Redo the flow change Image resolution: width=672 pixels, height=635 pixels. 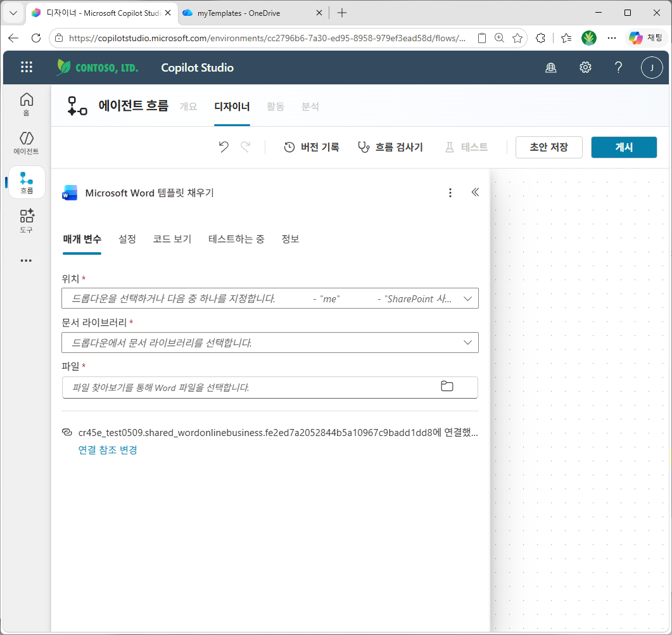click(x=246, y=147)
